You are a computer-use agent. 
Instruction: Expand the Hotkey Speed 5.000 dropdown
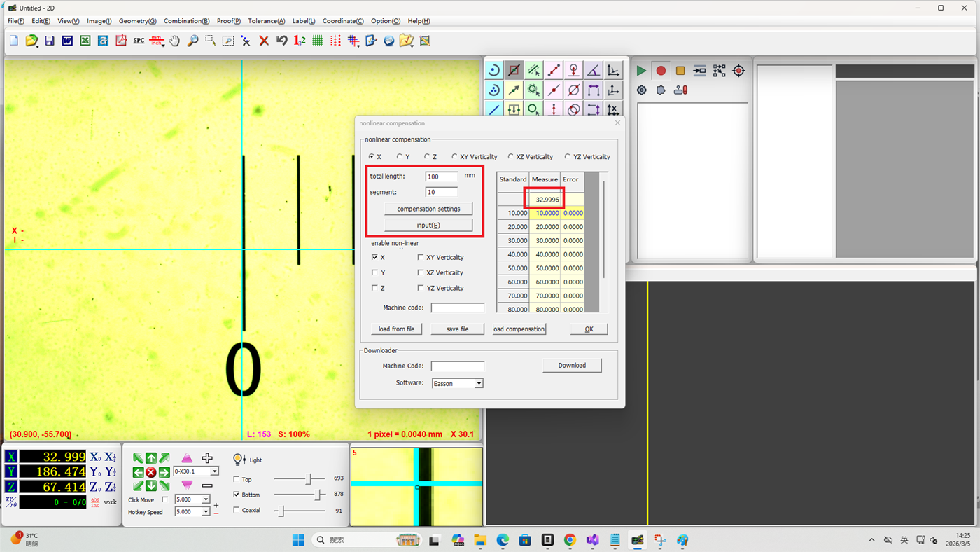[x=206, y=511]
